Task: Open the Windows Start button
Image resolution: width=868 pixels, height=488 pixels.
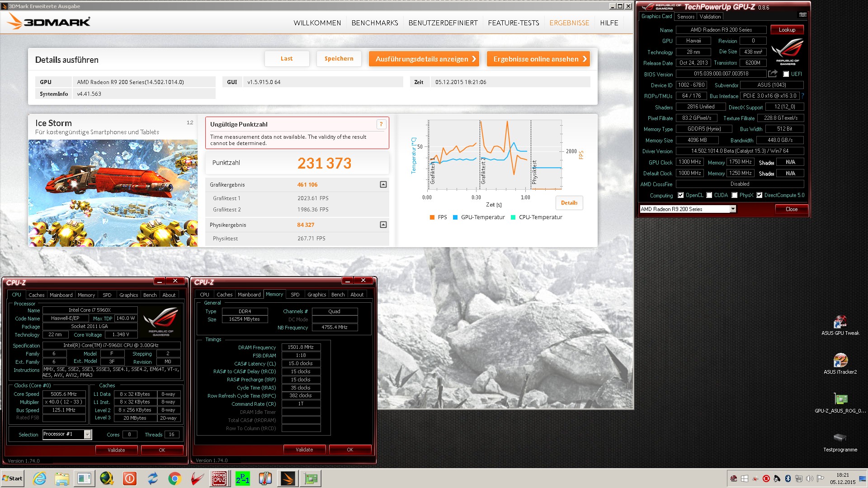Action: click(x=13, y=479)
